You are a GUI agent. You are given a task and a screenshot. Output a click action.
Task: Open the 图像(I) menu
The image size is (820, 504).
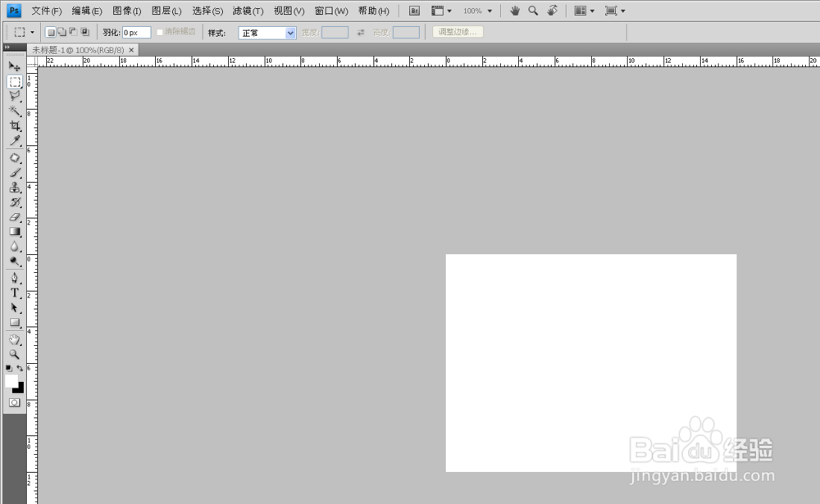click(126, 11)
